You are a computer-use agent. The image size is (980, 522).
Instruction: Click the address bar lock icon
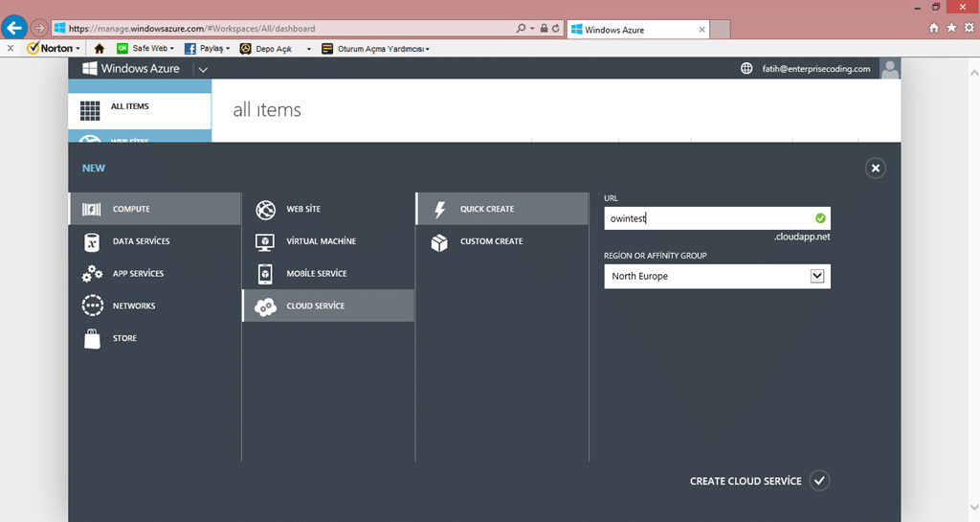[544, 28]
